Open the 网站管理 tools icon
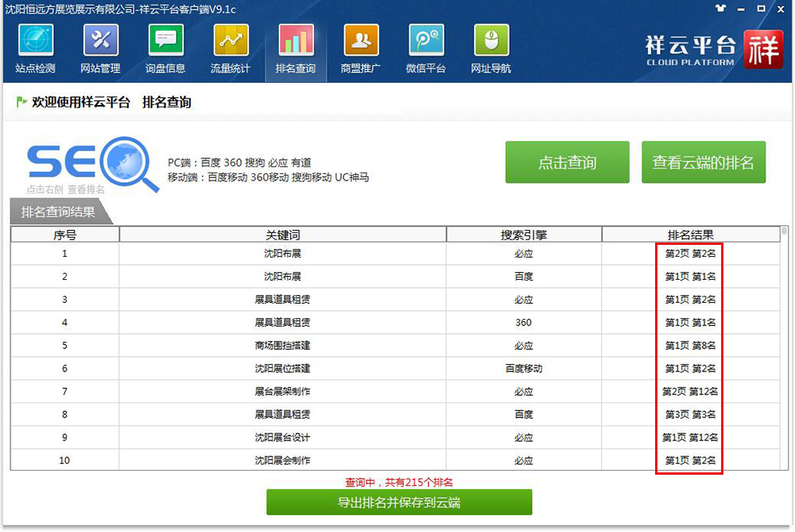The width and height of the screenshot is (795, 532). 100,40
